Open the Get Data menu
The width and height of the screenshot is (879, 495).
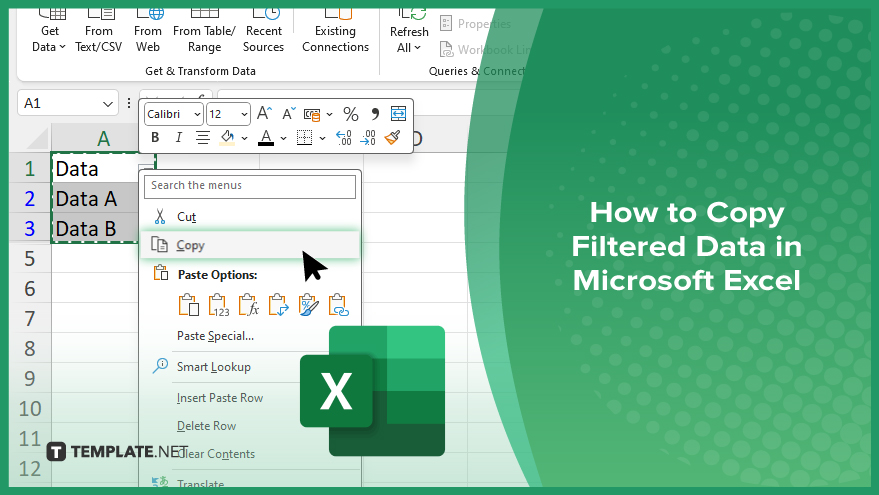49,31
